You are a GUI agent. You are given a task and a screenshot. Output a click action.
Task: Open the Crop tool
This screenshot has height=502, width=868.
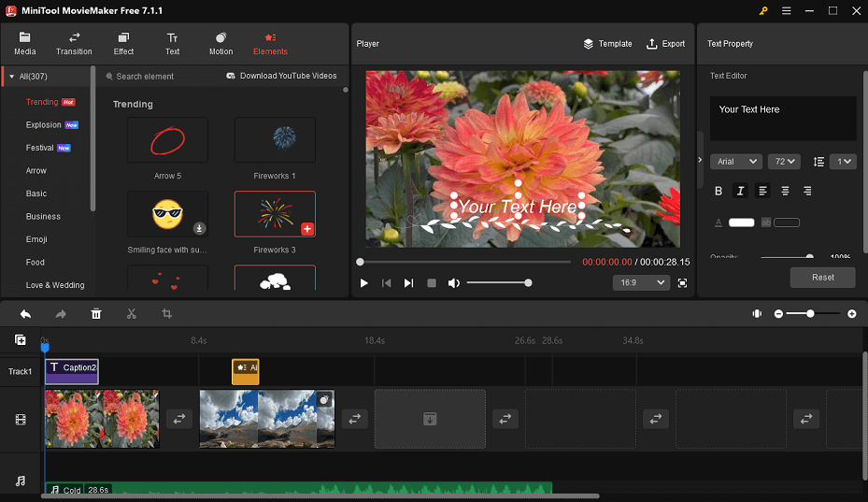pyautogui.click(x=166, y=314)
